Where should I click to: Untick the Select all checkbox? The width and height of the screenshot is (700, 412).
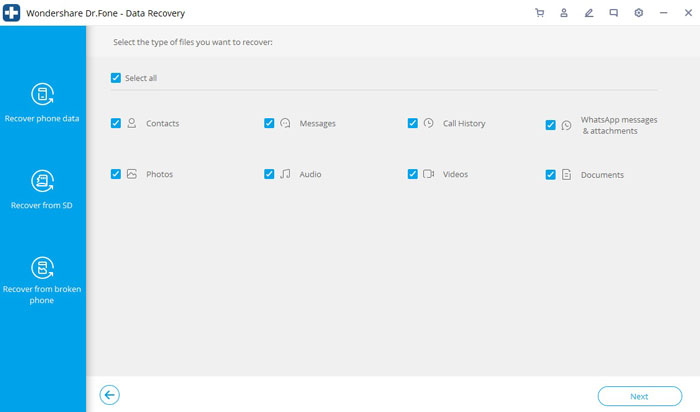click(x=116, y=78)
